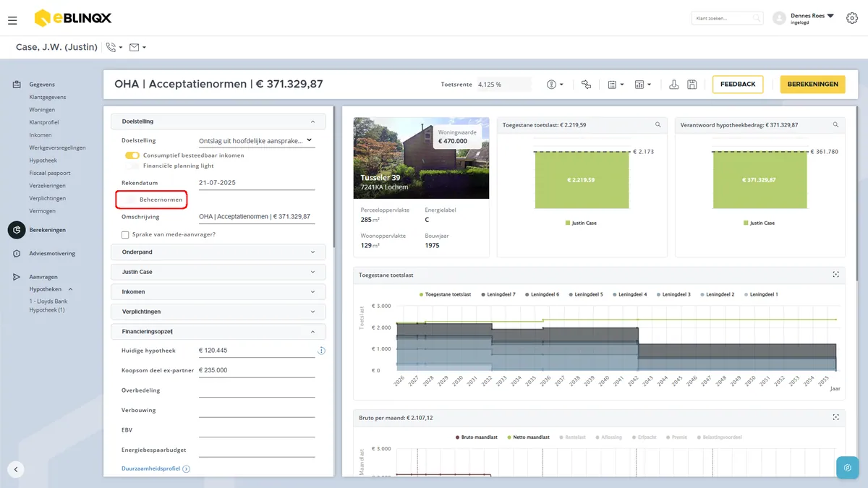Collapse the left sidebar with arrow button
The image size is (868, 488).
point(16,468)
